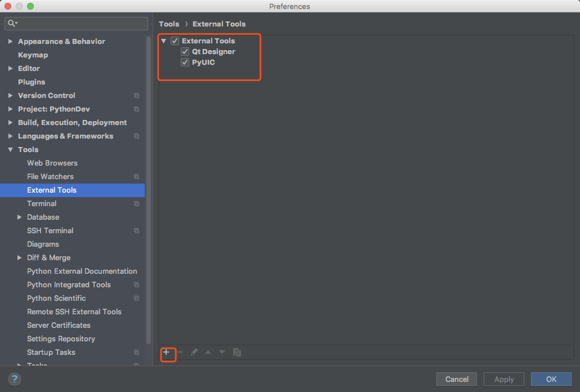The image size is (580, 392).
Task: Move the selected tool down
Action: click(221, 352)
